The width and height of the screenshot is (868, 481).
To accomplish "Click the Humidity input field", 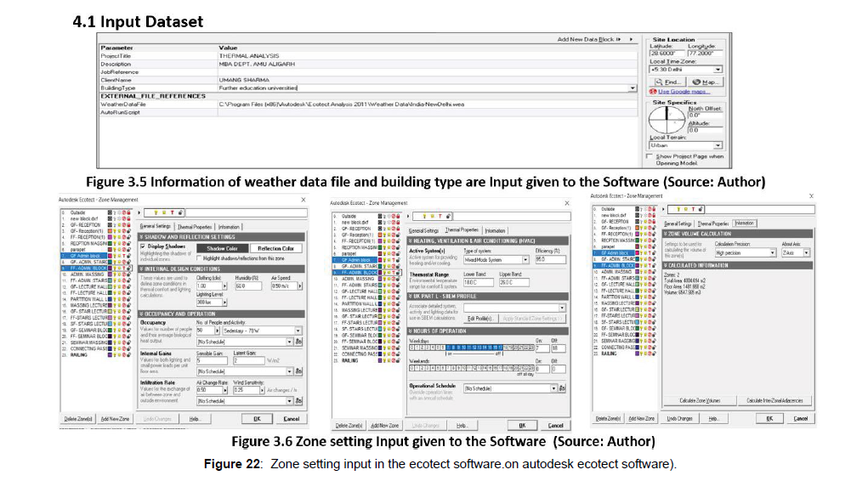I will pyautogui.click(x=247, y=286).
